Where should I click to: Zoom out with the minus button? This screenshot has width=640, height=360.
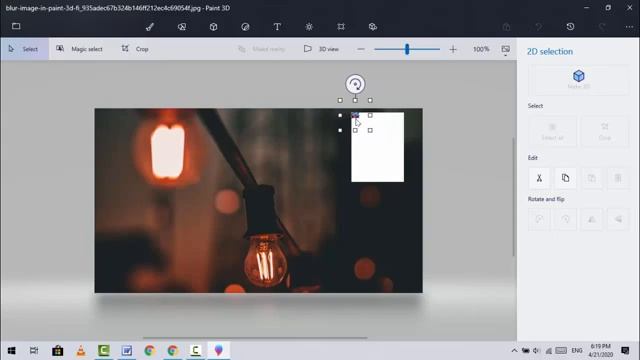click(361, 49)
